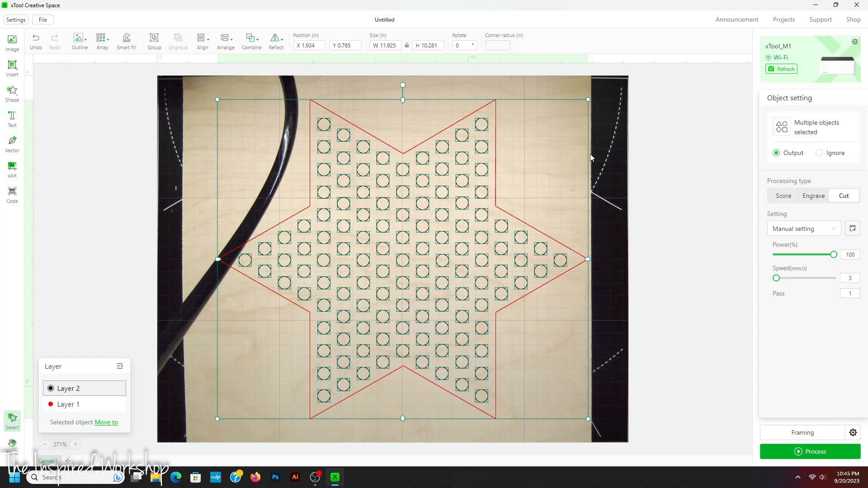
Task: Switch processing type to Engrave
Action: (813, 195)
